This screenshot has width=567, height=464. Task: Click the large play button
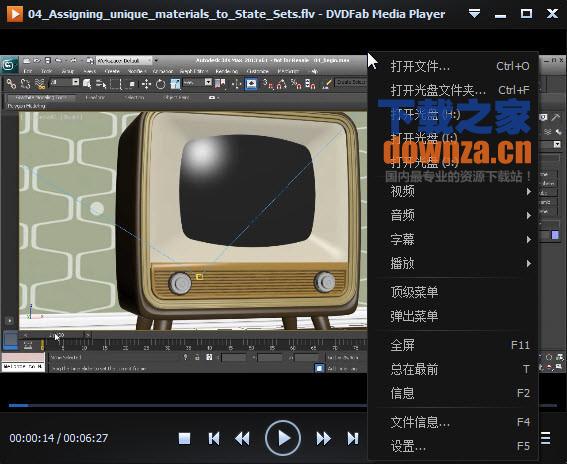pos(283,438)
